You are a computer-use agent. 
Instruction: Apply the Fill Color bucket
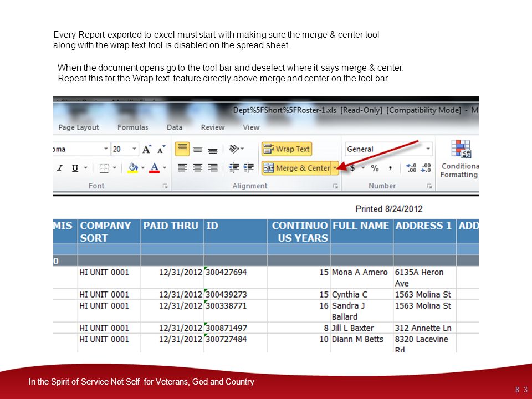pos(132,167)
